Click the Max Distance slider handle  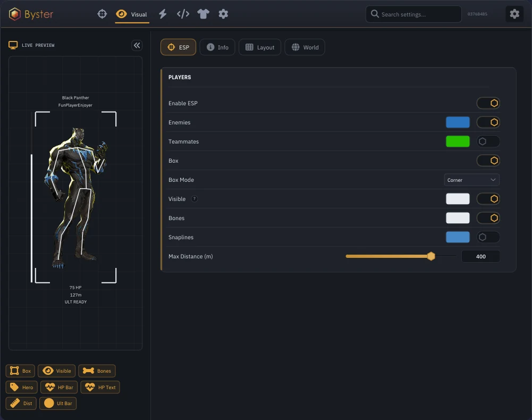pos(431,256)
